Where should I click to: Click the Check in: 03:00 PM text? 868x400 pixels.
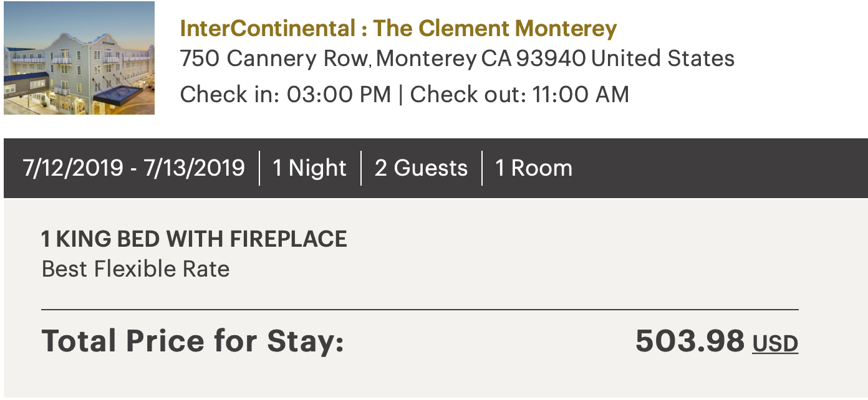click(285, 95)
